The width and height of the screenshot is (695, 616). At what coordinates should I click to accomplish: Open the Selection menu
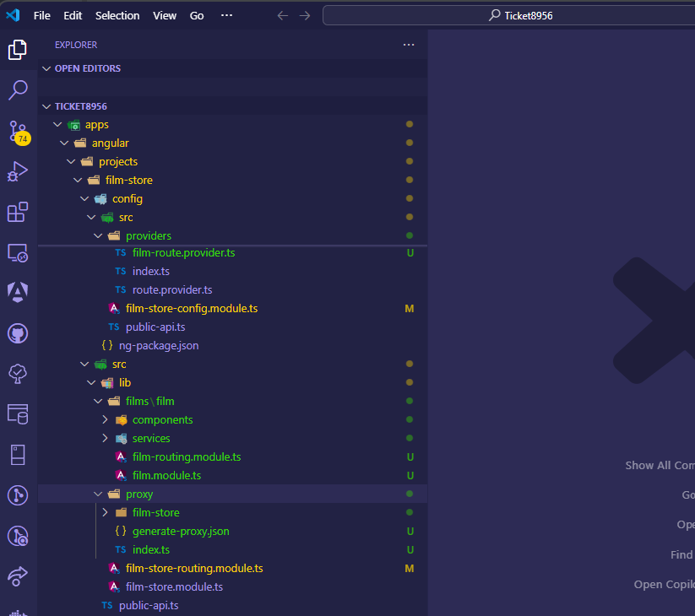117,15
